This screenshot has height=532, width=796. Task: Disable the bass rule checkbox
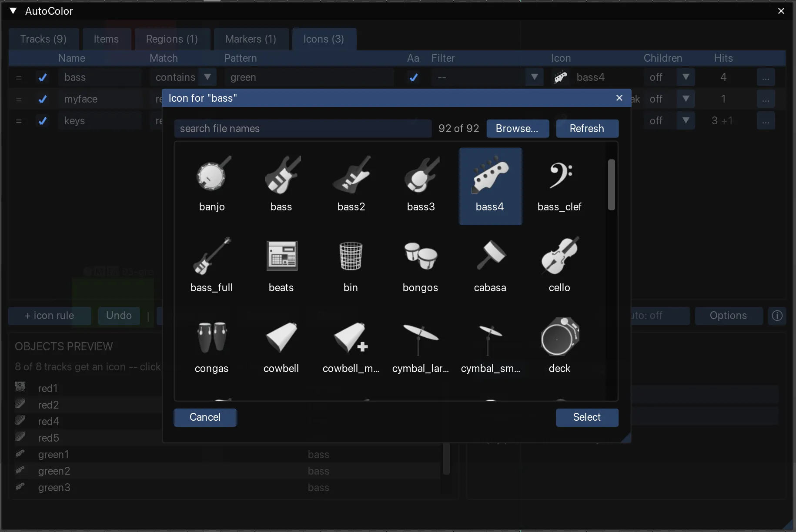click(x=43, y=77)
